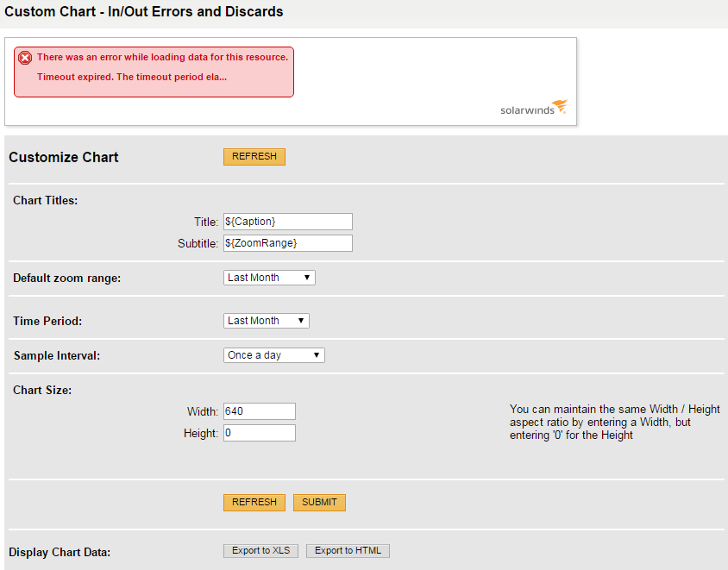The height and width of the screenshot is (570, 728).
Task: Click the 'Chart Titles:' label
Action: 46,201
